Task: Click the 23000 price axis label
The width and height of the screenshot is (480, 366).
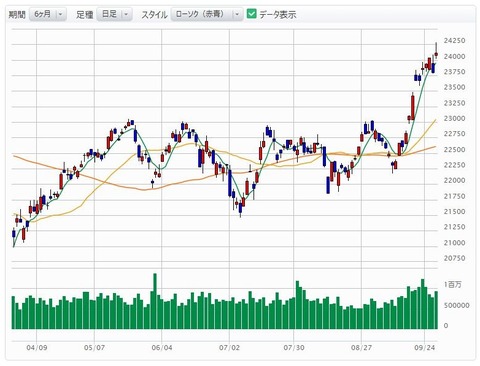Action: [x=454, y=119]
